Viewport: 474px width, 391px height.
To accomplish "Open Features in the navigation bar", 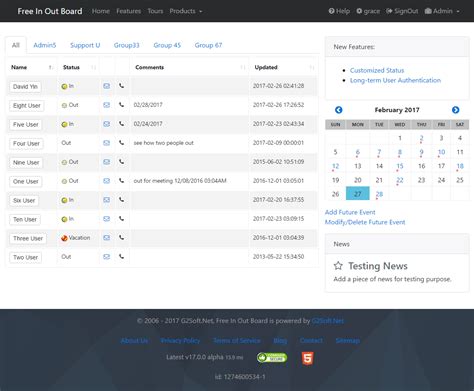I will (x=129, y=11).
